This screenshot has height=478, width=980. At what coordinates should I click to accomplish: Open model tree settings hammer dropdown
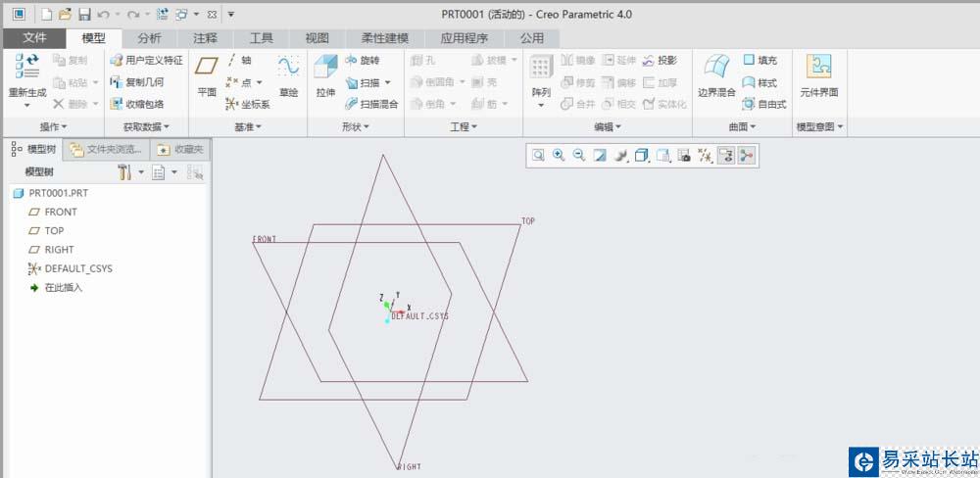[x=140, y=172]
